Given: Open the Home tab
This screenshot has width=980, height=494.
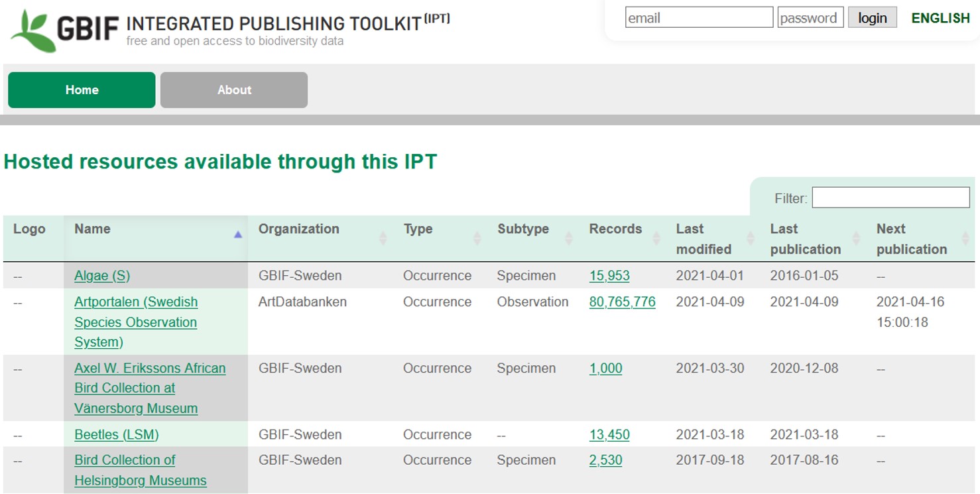Looking at the screenshot, I should 82,90.
